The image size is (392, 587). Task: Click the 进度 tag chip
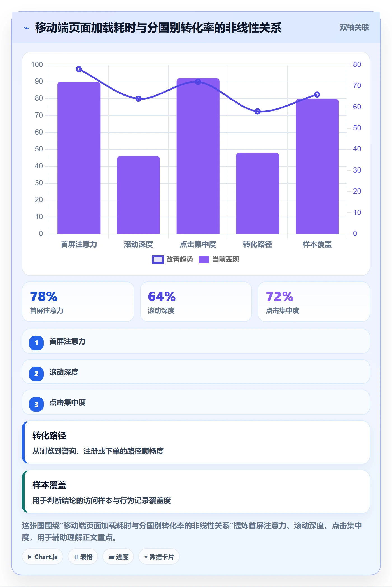pos(118,557)
